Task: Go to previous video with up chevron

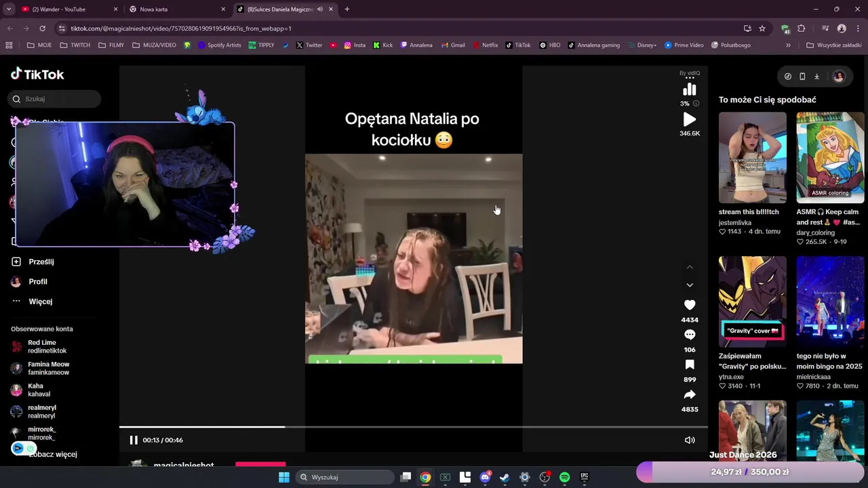Action: pos(690,267)
